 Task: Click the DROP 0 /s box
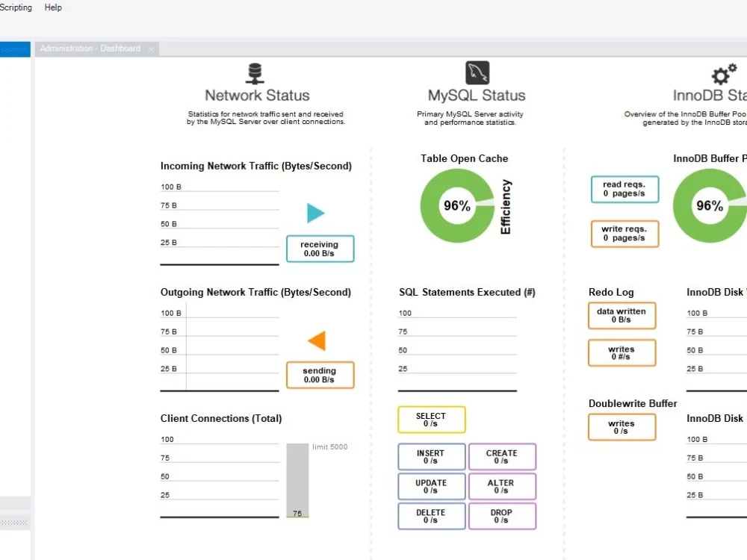coord(502,516)
